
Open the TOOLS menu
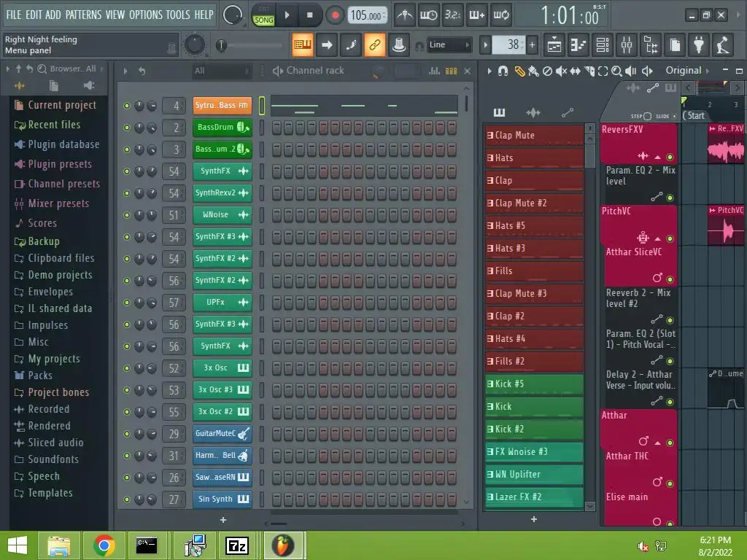(x=178, y=15)
